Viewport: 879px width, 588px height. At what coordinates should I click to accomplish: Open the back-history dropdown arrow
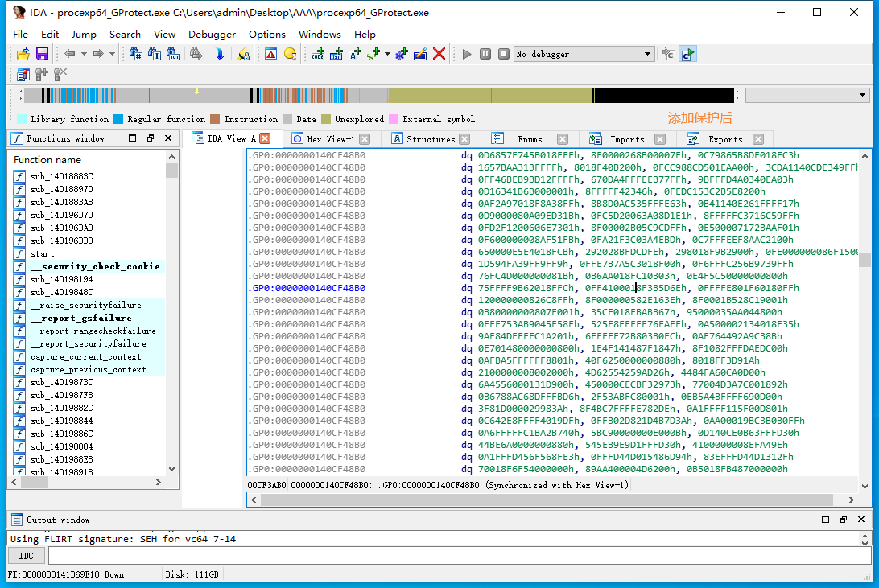pyautogui.click(x=84, y=54)
